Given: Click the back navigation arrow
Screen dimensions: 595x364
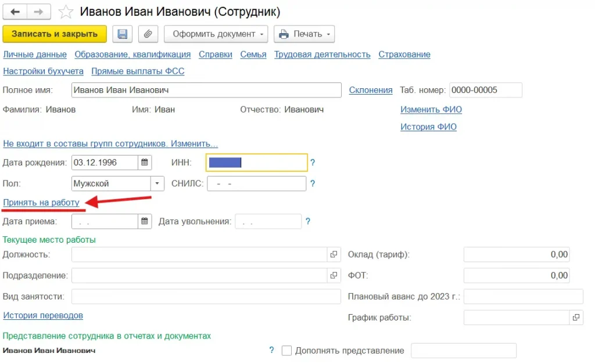Looking at the screenshot, I should point(15,12).
